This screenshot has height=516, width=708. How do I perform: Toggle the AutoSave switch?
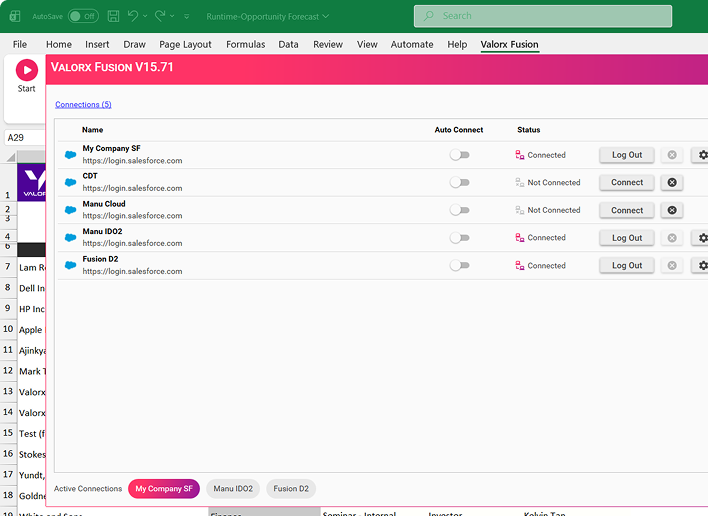click(83, 16)
